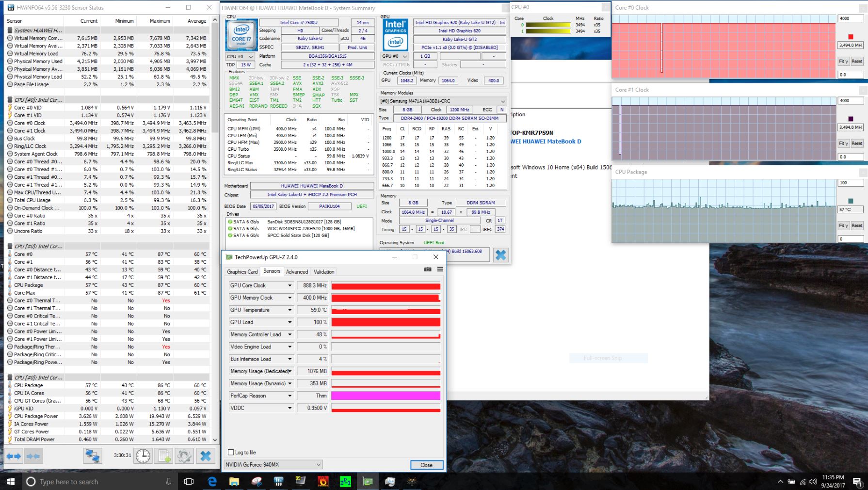Viewport: 868px width, 490px height.
Task: Click the red color swatch in Core #0 Clock graph
Action: click(x=851, y=37)
